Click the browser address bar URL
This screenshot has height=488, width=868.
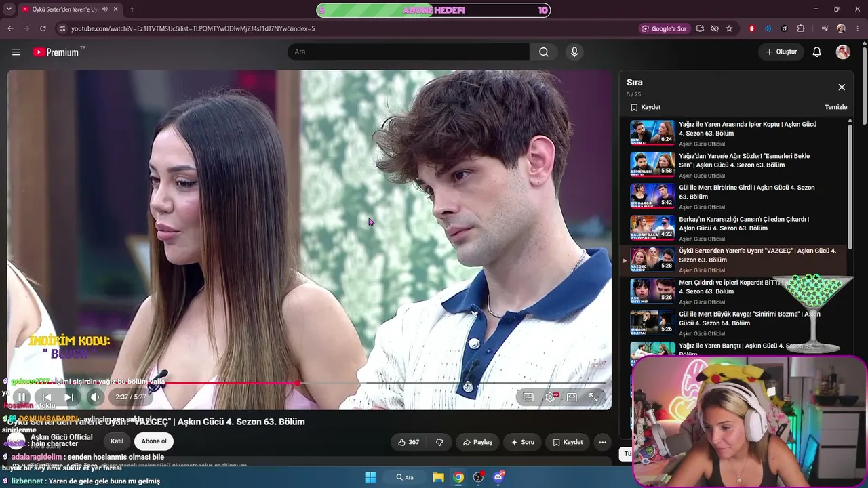tap(193, 28)
